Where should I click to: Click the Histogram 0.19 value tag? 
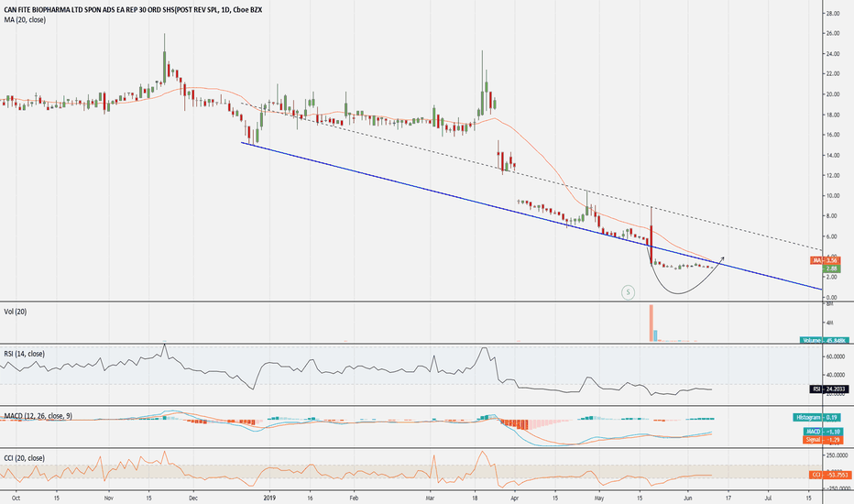(x=816, y=417)
